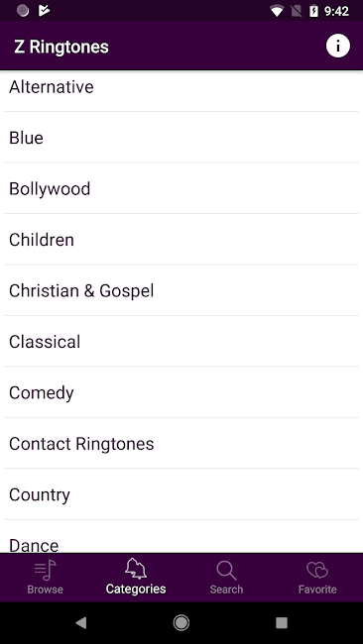Tap the Android home circle button

click(x=181, y=623)
